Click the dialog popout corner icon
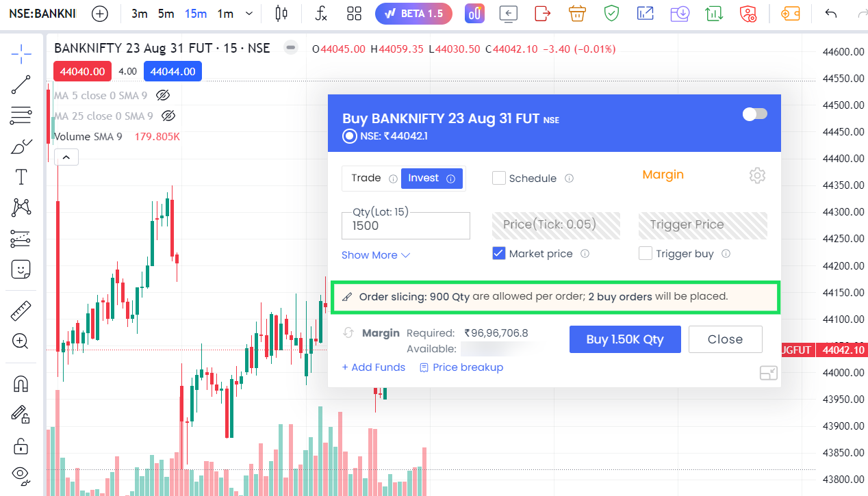 [x=769, y=373]
